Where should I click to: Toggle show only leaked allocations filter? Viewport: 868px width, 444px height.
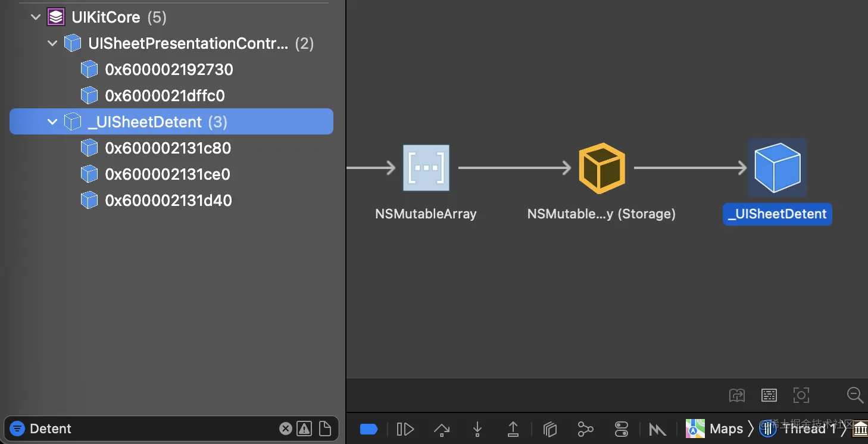click(304, 429)
